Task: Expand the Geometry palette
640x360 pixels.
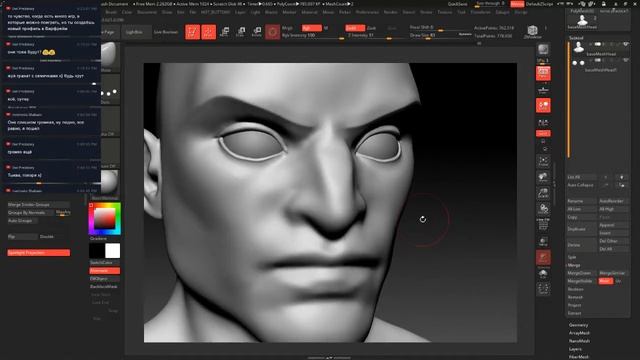Action: pyautogui.click(x=578, y=325)
